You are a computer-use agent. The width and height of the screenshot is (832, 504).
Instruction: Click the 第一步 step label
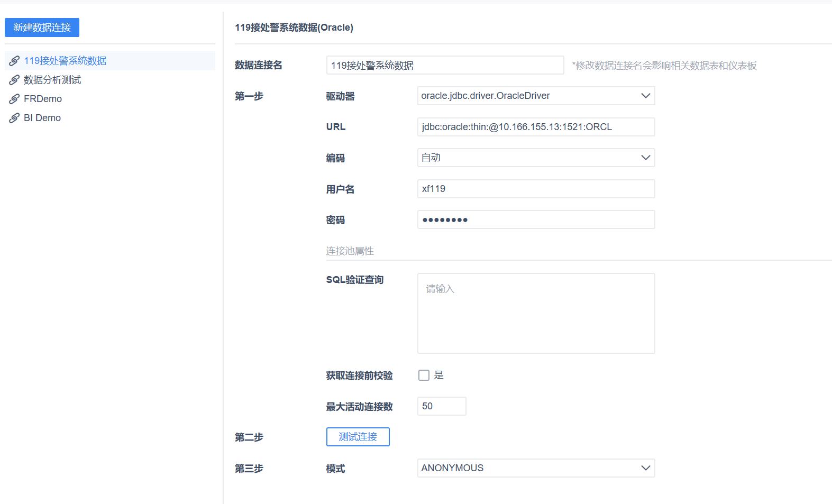249,96
